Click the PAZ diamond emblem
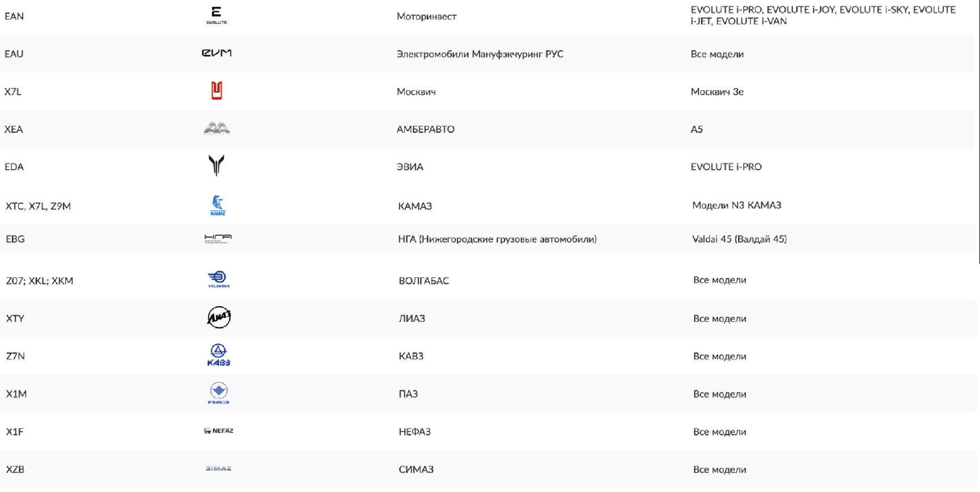This screenshot has width=980, height=492. [219, 393]
